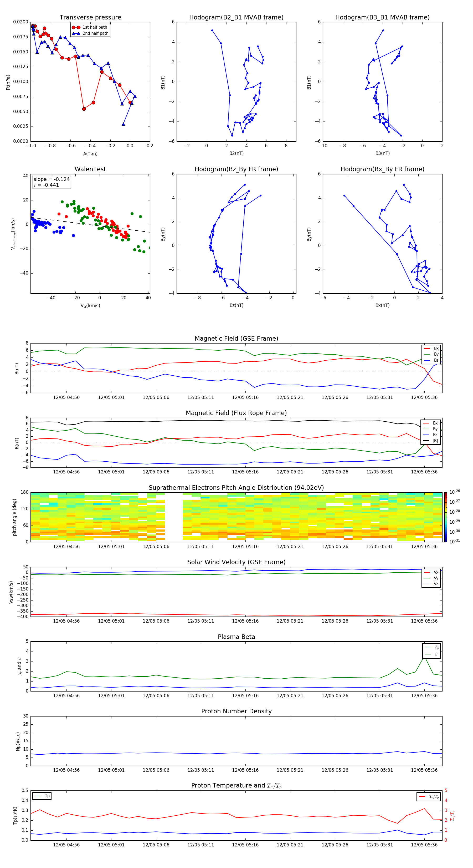Click the "B3(nT)" x-axis label
This screenshot has width=473, height=868.
(382, 153)
